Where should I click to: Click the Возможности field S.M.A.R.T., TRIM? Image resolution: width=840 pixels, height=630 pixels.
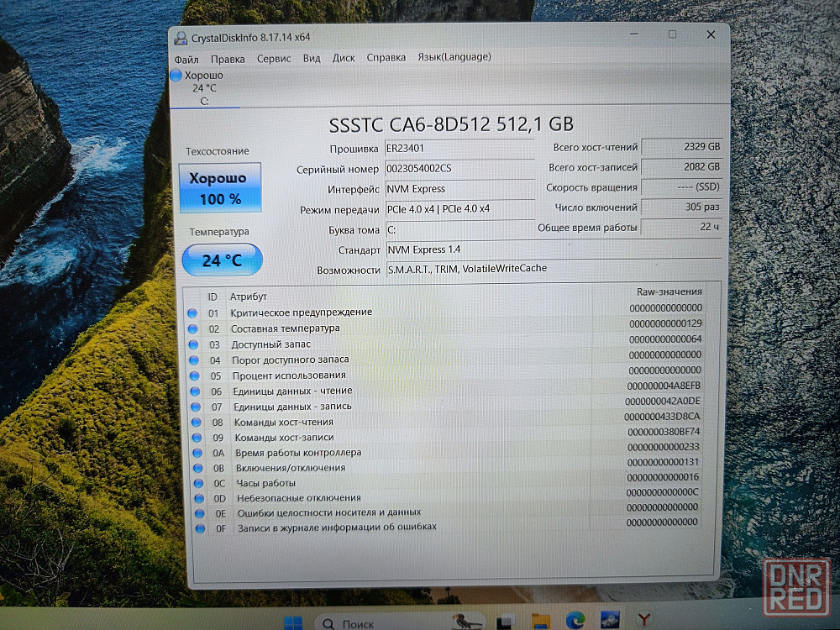point(554,269)
